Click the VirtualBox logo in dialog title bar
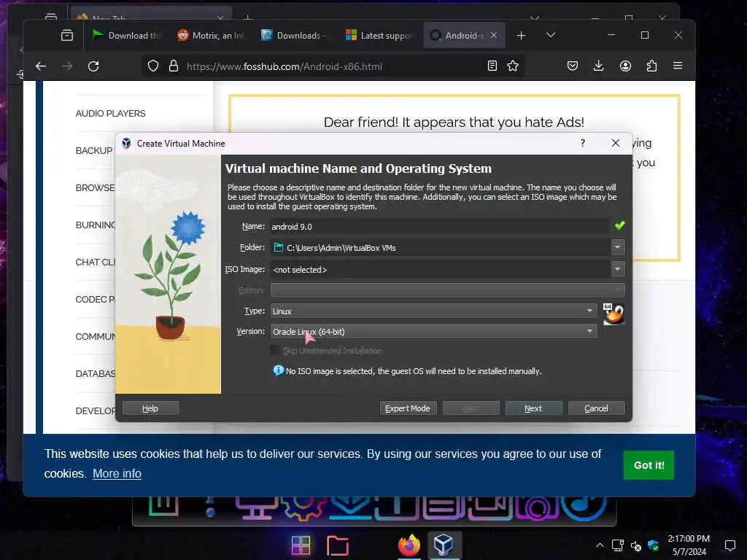Screen dimensions: 747x560 tap(126, 144)
